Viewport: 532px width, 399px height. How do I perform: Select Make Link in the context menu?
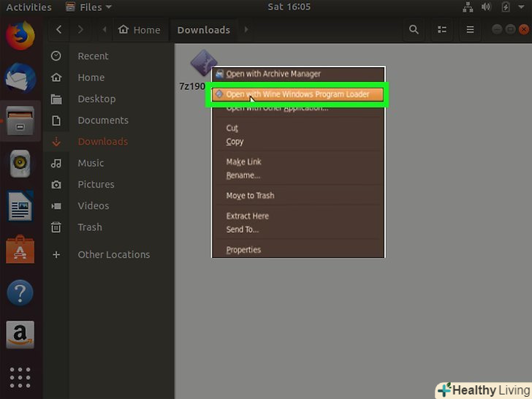point(298,161)
